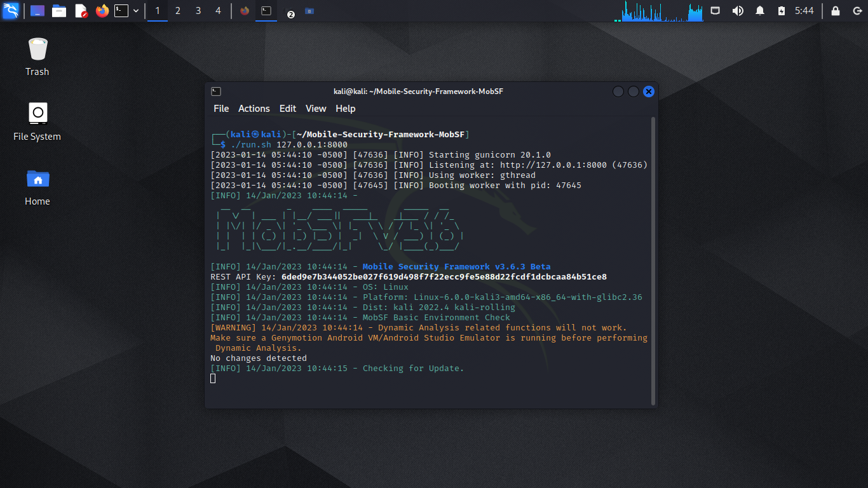Click the terminal cursor block
The width and height of the screenshot is (868, 488).
tap(213, 378)
